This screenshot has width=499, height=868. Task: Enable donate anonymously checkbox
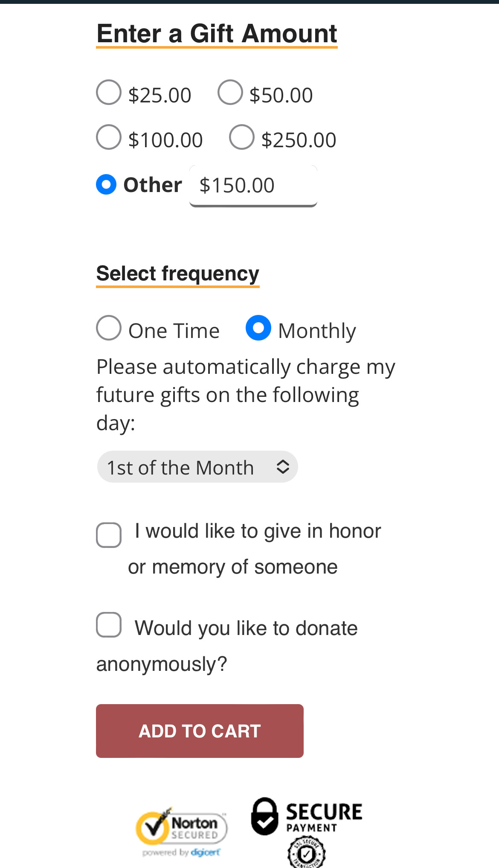pos(109,625)
